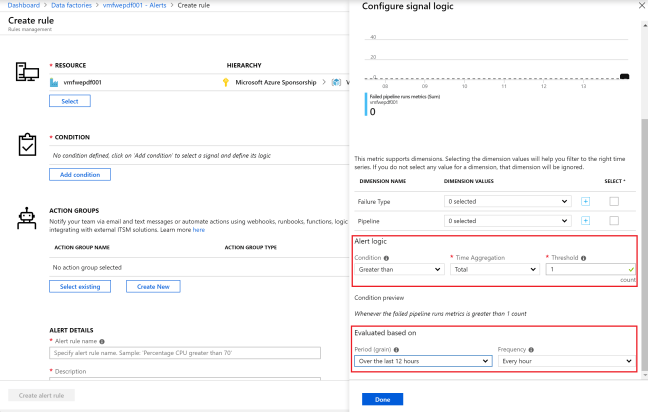Click the info icon next to Frequency
The image size is (648, 412).
[x=532, y=349]
